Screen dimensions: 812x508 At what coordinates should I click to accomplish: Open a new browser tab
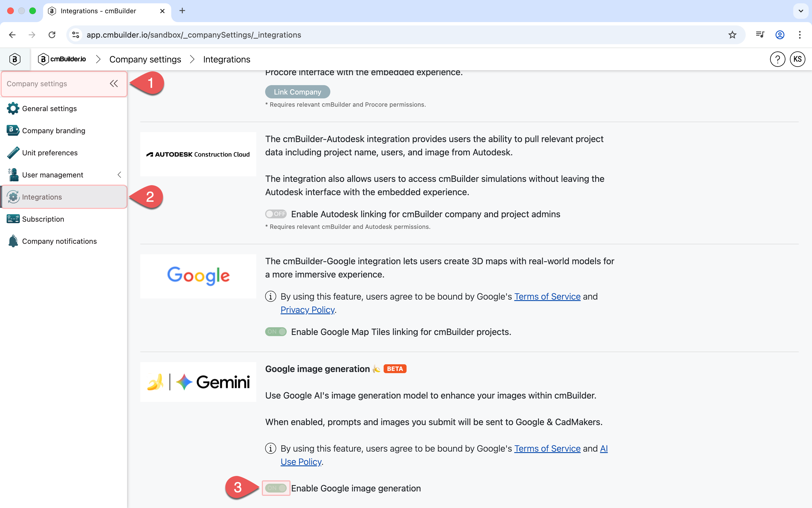click(182, 11)
